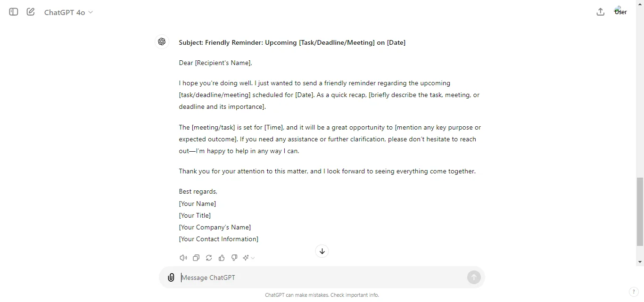Viewport: 644px width, 302px height.
Task: Click the send message arrow button
Action: 474,278
